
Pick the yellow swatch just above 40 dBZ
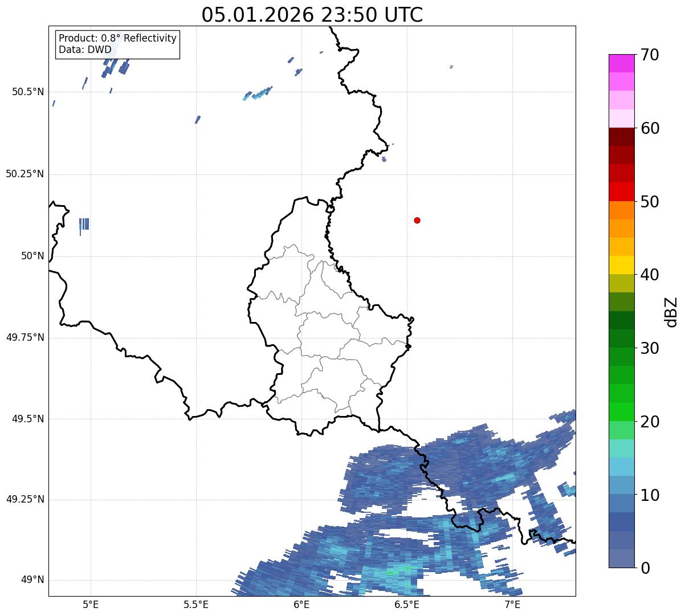point(622,265)
